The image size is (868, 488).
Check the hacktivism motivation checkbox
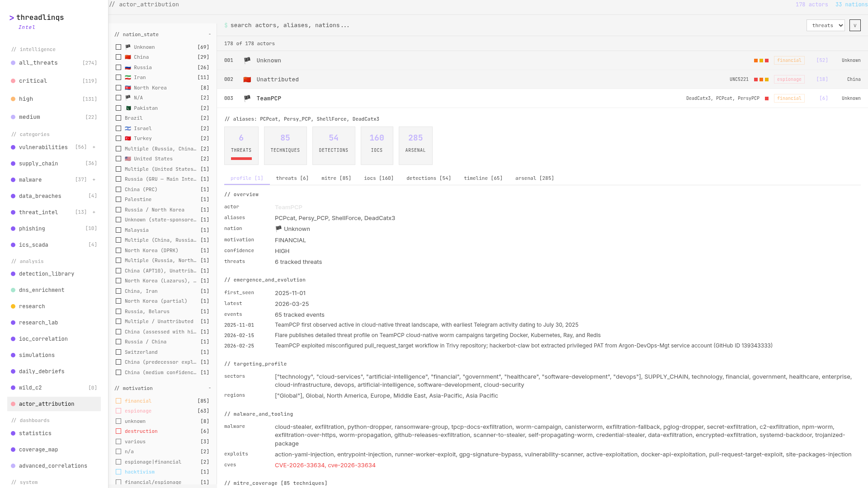click(x=119, y=472)
